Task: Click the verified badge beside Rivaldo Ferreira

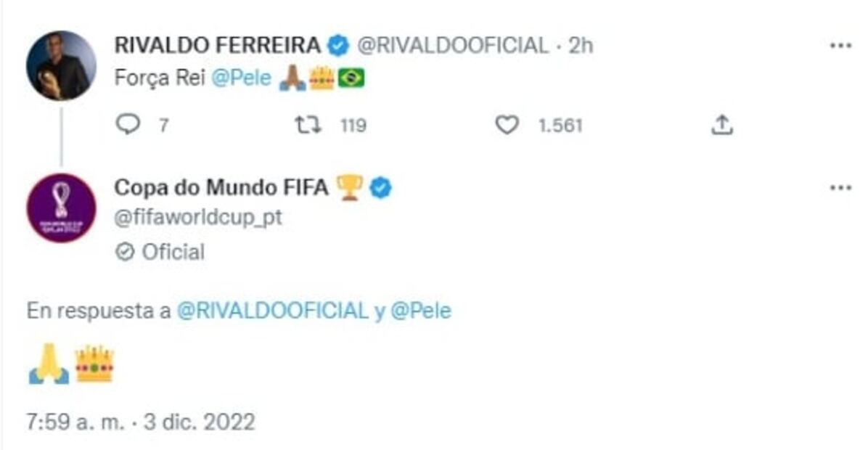Action: [337, 45]
